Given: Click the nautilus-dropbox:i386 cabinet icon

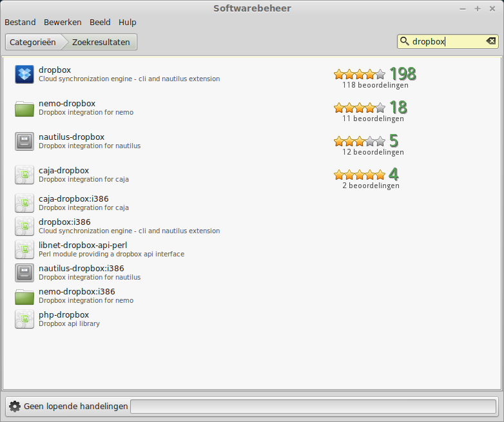Looking at the screenshot, I should pyautogui.click(x=24, y=273).
